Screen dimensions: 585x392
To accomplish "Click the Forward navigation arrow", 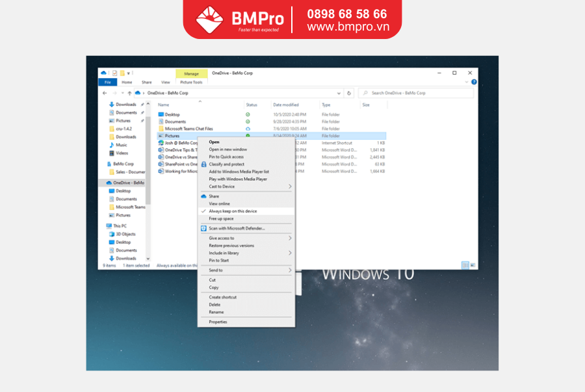I will [x=114, y=93].
